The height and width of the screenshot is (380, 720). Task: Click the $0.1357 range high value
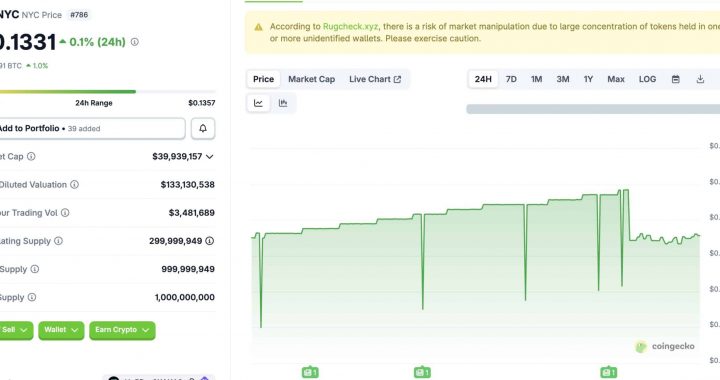tap(202, 103)
